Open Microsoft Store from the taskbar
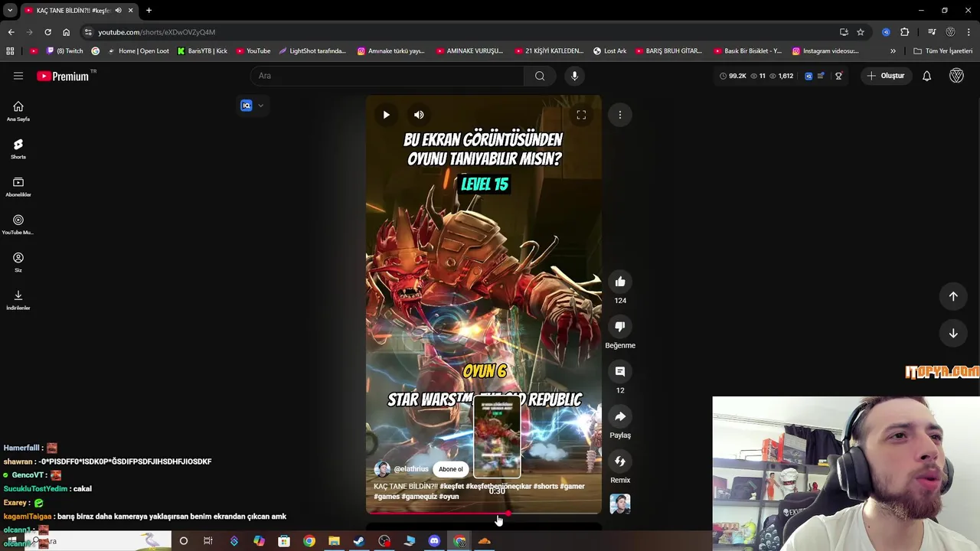Viewport: 980px width, 551px height. [x=284, y=541]
